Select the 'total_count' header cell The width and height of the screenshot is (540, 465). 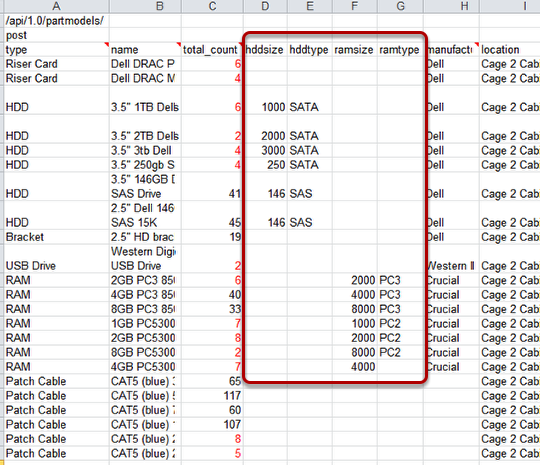[x=212, y=50]
